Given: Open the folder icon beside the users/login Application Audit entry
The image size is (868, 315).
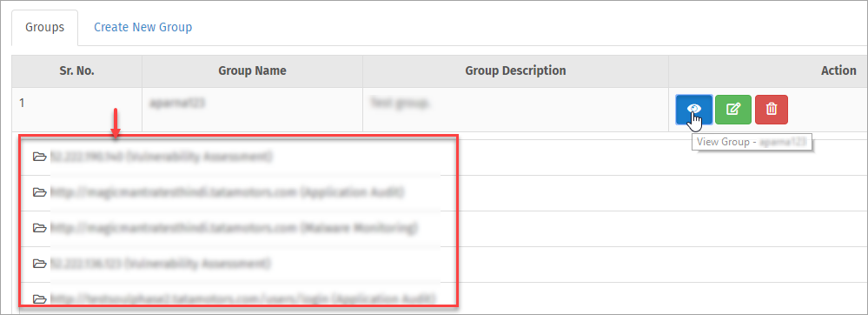Looking at the screenshot, I should coord(39,299).
